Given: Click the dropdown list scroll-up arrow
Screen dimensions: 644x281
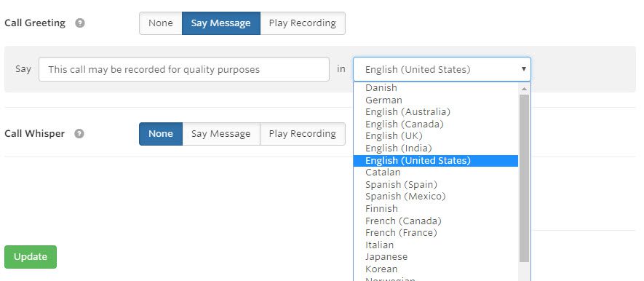Looking at the screenshot, I should [524, 88].
